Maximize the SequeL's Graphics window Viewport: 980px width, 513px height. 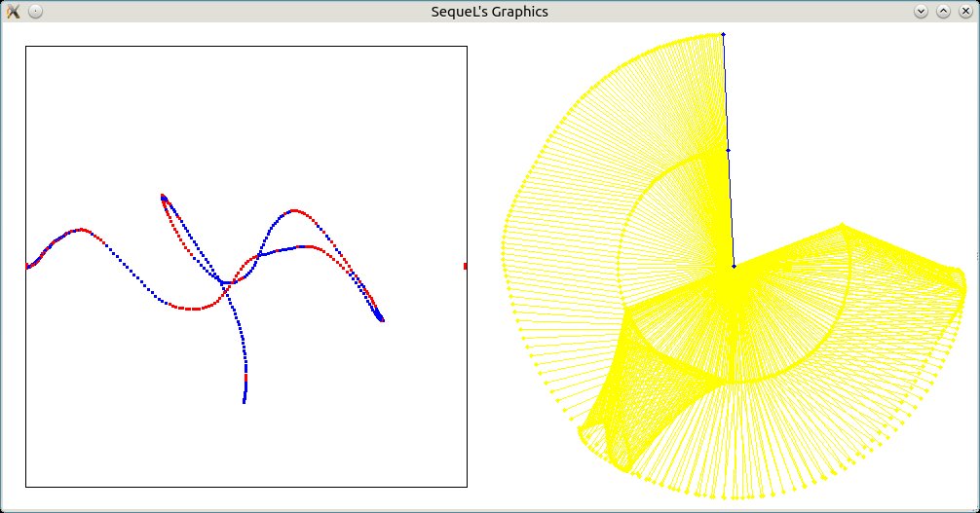pyautogui.click(x=943, y=12)
